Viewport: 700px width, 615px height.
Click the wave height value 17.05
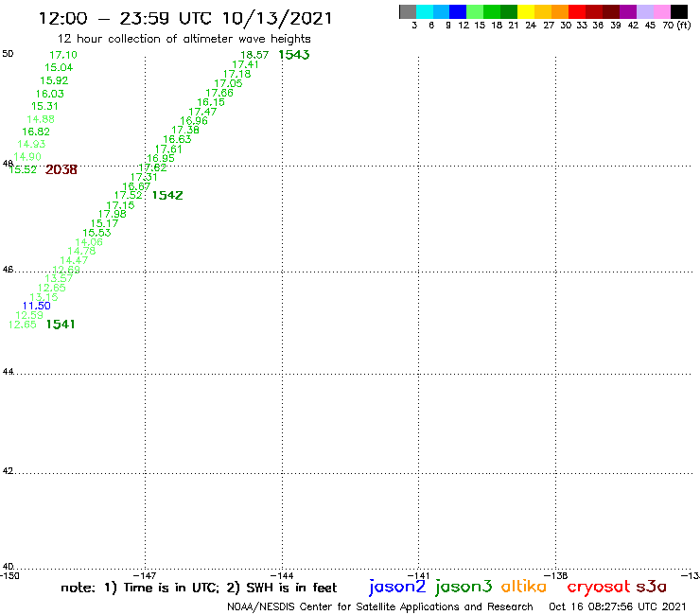(x=228, y=83)
